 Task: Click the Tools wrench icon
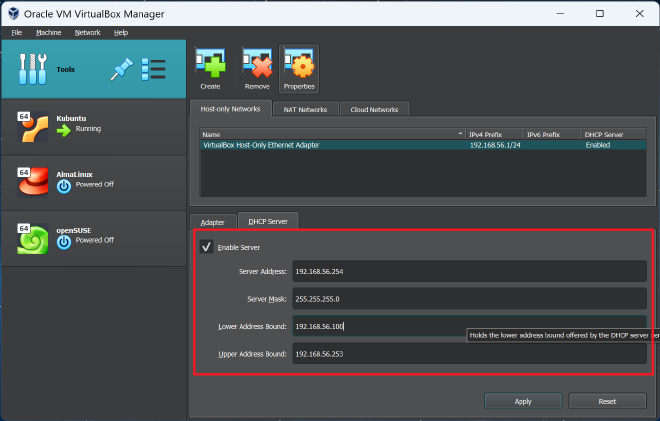coord(32,69)
